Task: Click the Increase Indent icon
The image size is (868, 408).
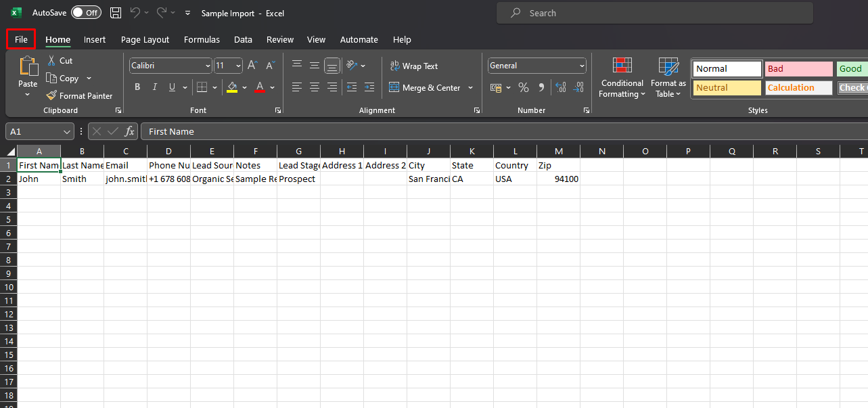Action: tap(369, 87)
